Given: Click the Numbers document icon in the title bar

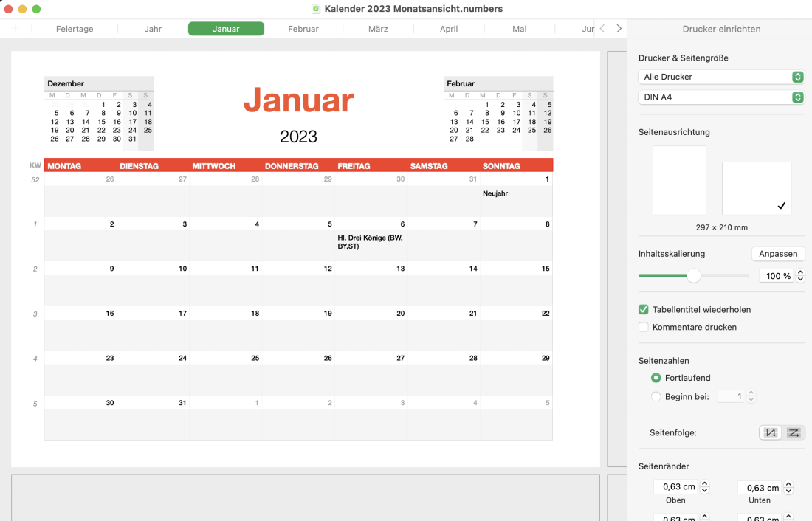Looking at the screenshot, I should coord(316,9).
